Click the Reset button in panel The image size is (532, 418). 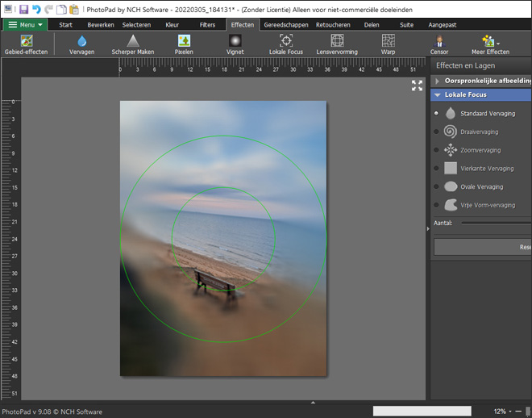(x=483, y=247)
